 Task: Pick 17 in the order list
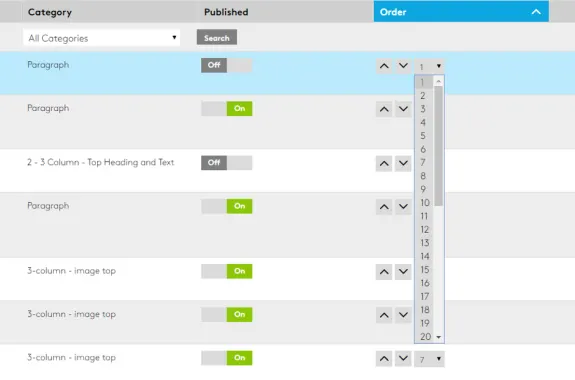[x=424, y=296]
